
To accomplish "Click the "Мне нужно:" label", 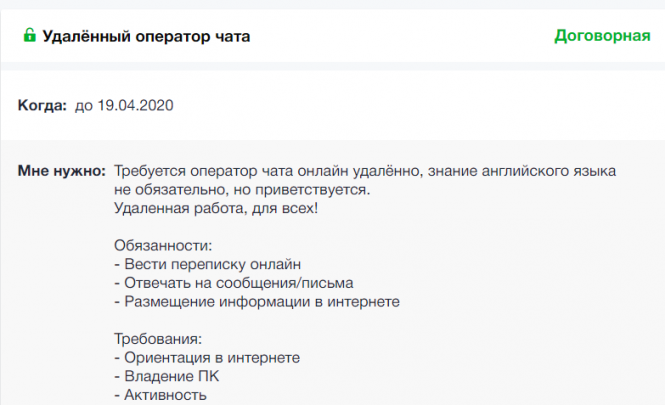I will pos(61,171).
